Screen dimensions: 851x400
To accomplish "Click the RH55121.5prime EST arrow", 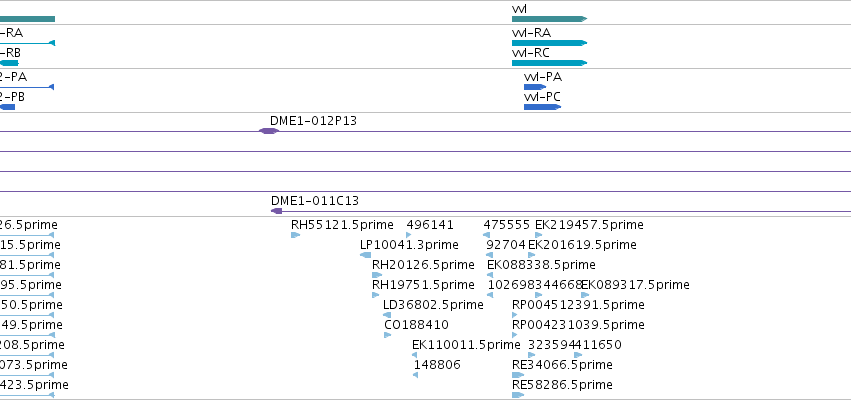I will (295, 235).
